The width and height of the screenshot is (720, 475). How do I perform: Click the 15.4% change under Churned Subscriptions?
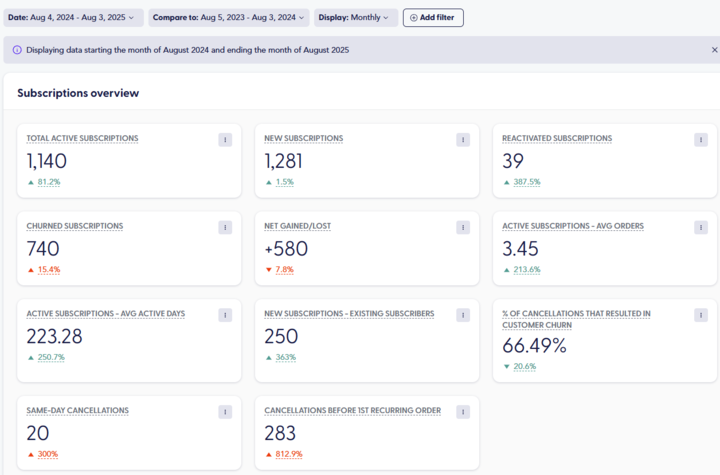coord(49,270)
